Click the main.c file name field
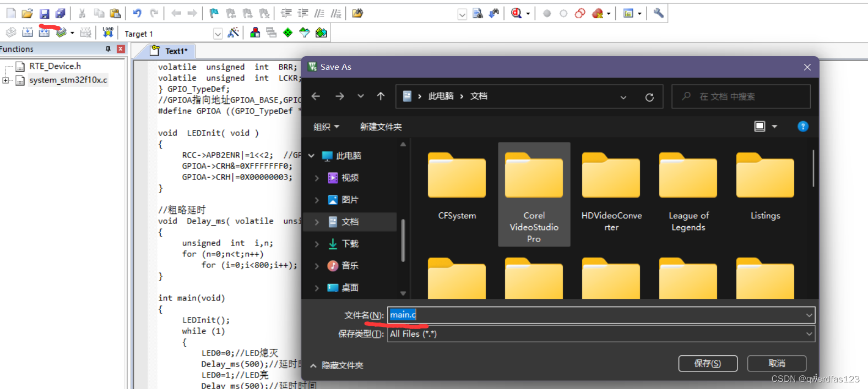The width and height of the screenshot is (868, 389). [601, 315]
